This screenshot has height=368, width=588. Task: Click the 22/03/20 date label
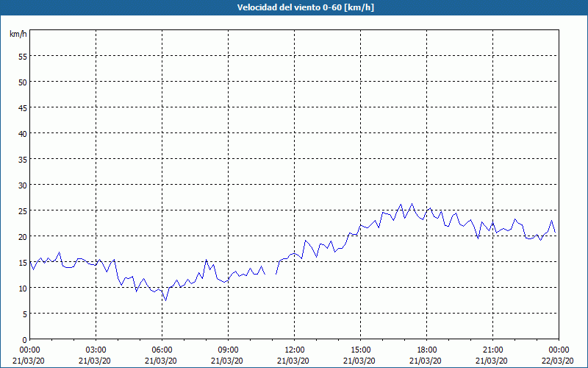(x=558, y=361)
